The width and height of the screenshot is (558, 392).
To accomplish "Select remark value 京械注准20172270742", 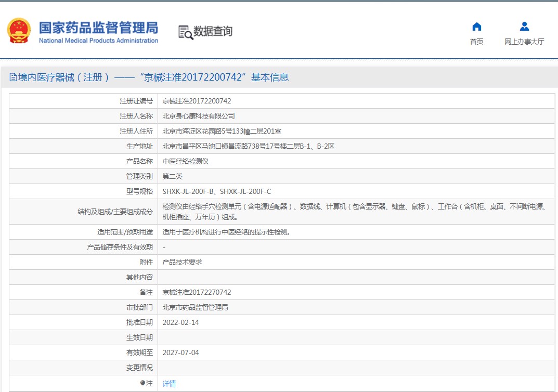I will [x=197, y=292].
